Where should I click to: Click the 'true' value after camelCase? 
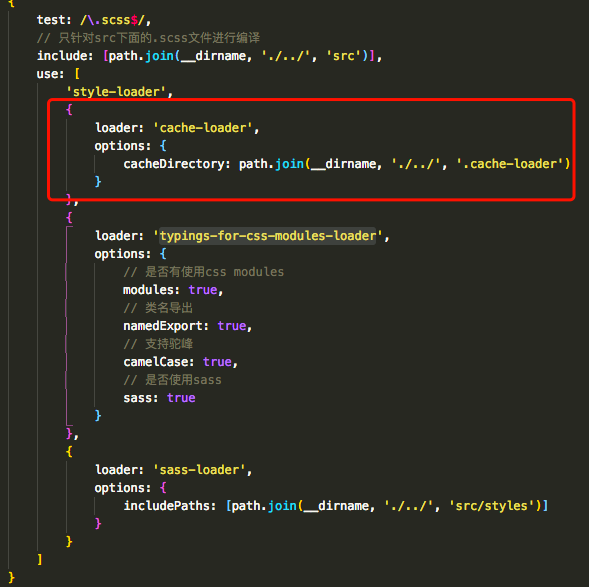click(217, 362)
